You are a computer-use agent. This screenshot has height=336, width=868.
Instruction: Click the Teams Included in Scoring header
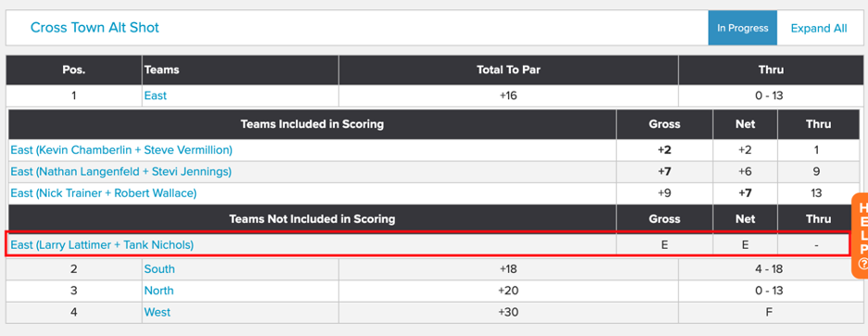(313, 124)
